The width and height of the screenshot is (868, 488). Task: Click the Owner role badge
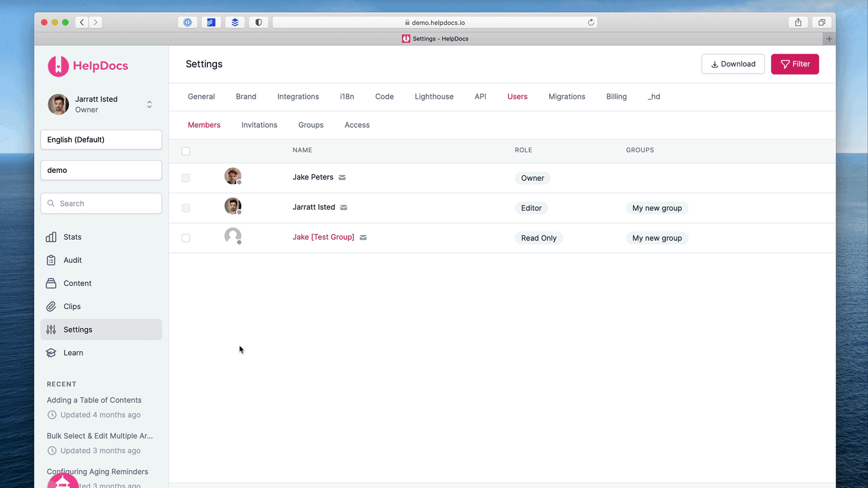pos(533,178)
